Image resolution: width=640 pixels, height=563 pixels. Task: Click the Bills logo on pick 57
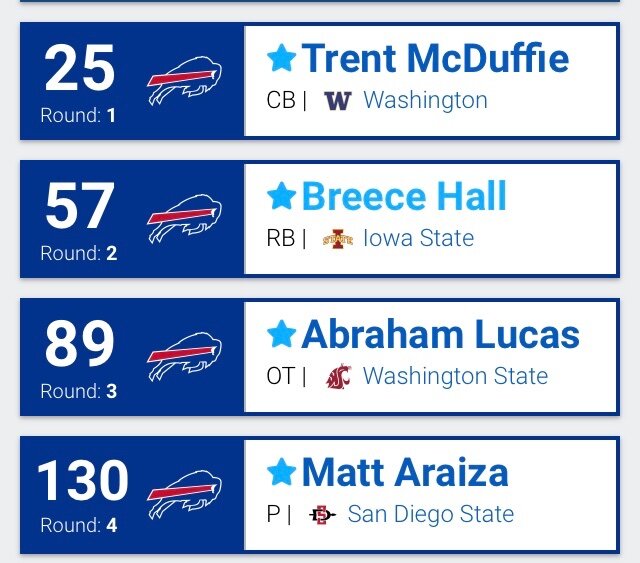(184, 219)
